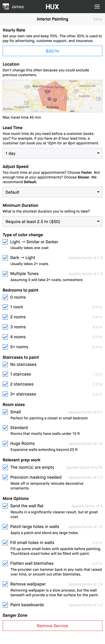Image resolution: width=105 pixels, height=644 pixels.
Task: Expand the Adjust Speed dropdown
Action: click(52, 192)
